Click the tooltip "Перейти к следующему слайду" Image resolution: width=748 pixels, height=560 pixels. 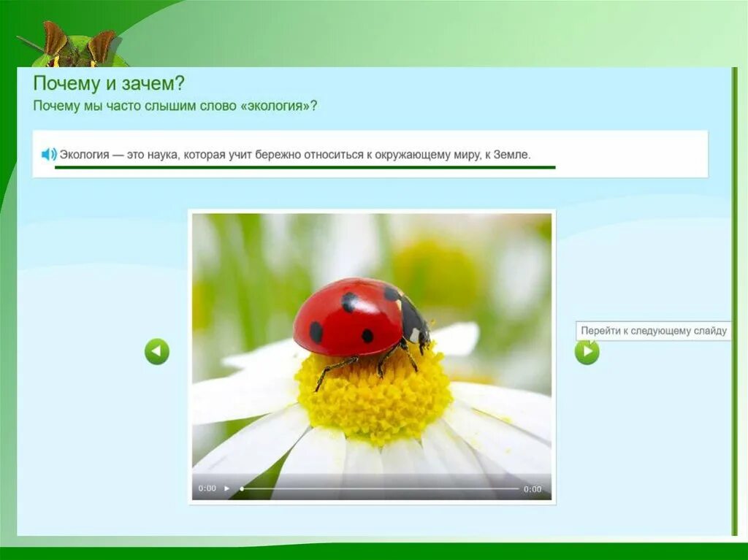coord(653,331)
